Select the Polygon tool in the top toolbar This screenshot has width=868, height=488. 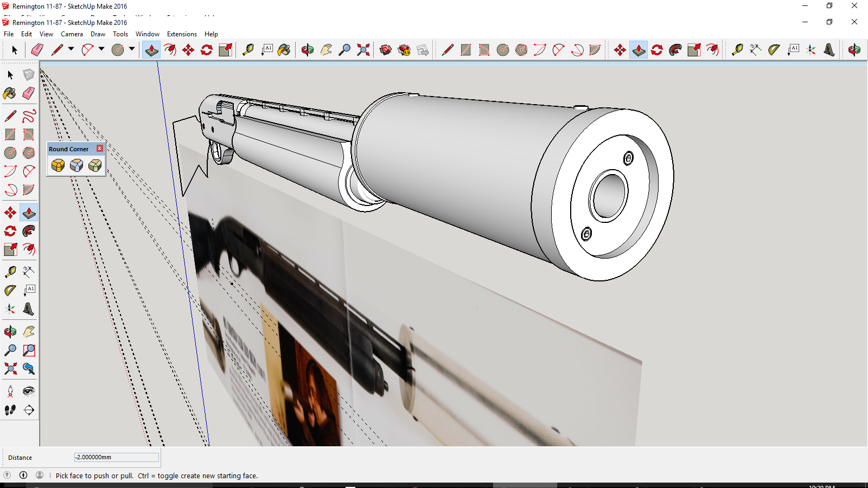coord(521,50)
